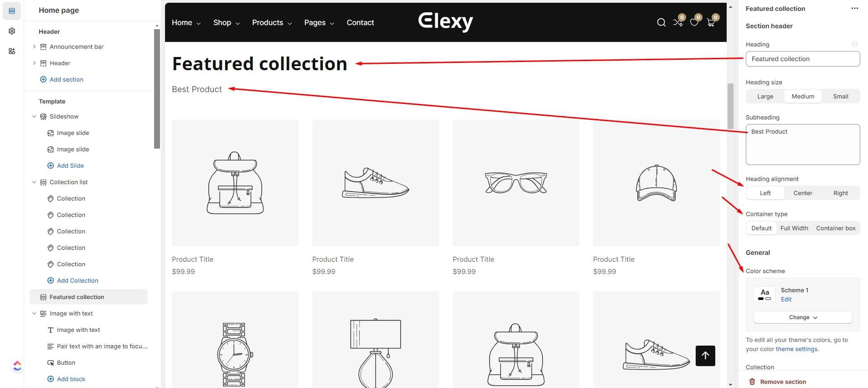Click the Scheme 1 color swatch preview
This screenshot has height=388, width=868.
point(765,295)
